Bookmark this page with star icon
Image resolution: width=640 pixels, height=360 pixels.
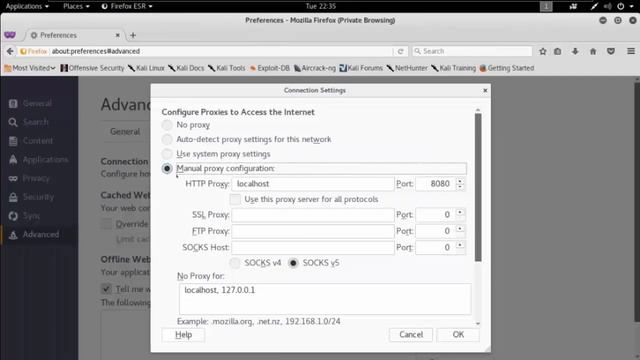tap(542, 51)
